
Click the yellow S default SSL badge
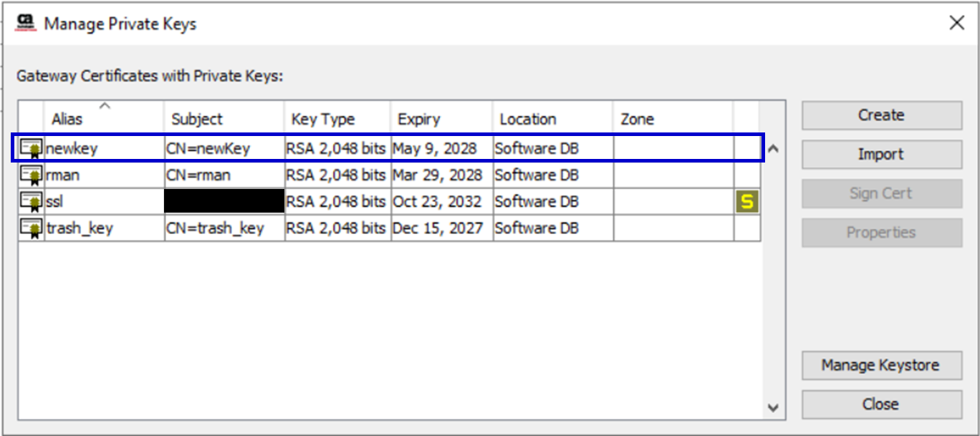[x=746, y=202]
